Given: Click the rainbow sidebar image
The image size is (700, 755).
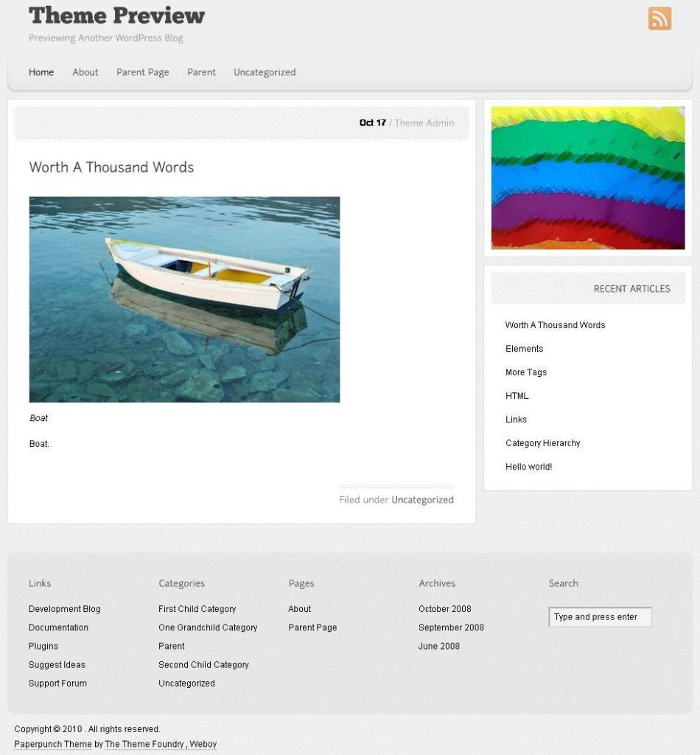Looking at the screenshot, I should tap(588, 178).
